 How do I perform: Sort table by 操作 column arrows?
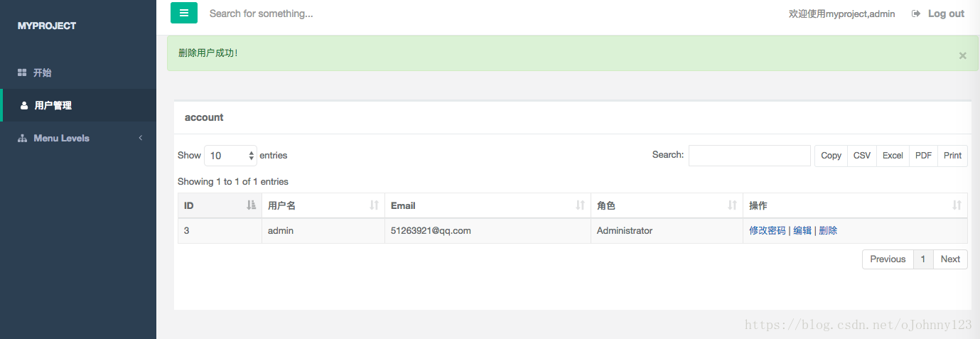click(957, 205)
